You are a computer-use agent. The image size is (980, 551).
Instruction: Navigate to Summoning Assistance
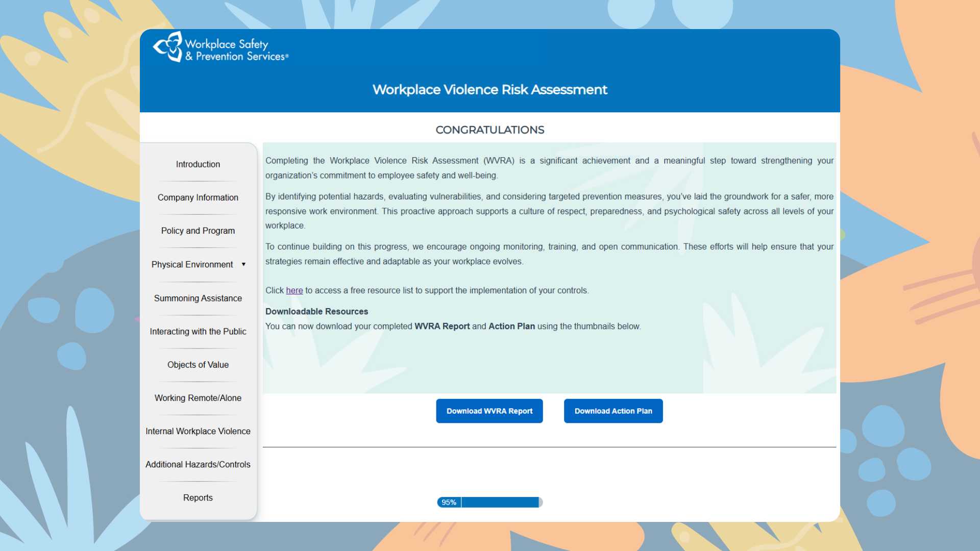pos(198,298)
